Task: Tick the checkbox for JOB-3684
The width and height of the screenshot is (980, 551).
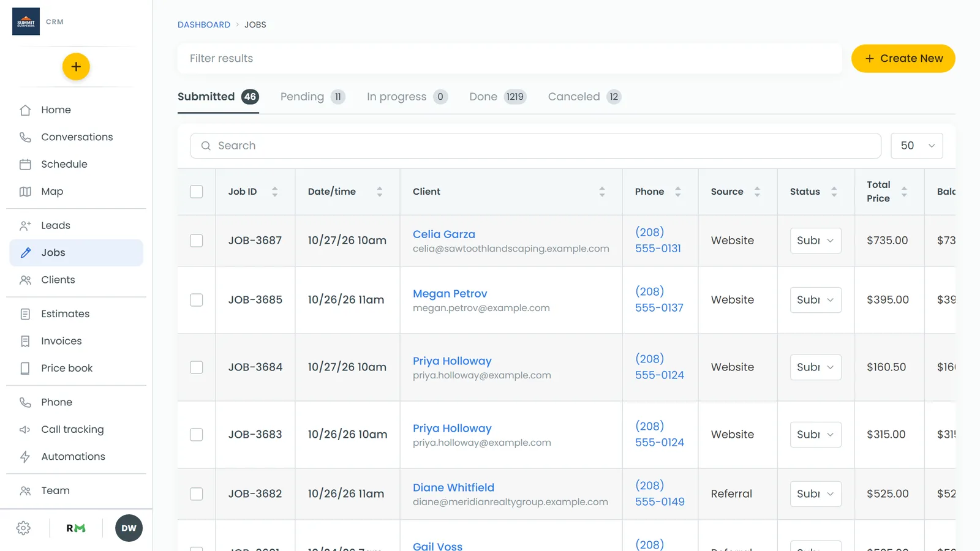Action: point(197,367)
